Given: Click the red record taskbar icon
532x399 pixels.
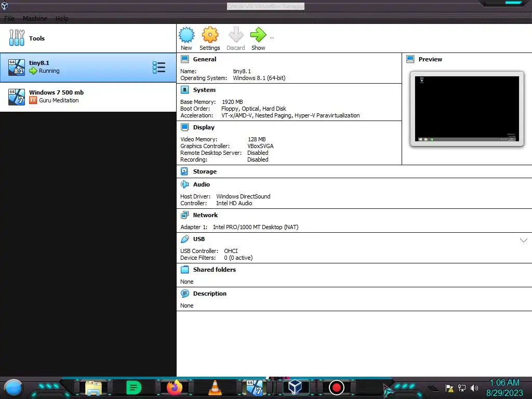Looking at the screenshot, I should [337, 388].
